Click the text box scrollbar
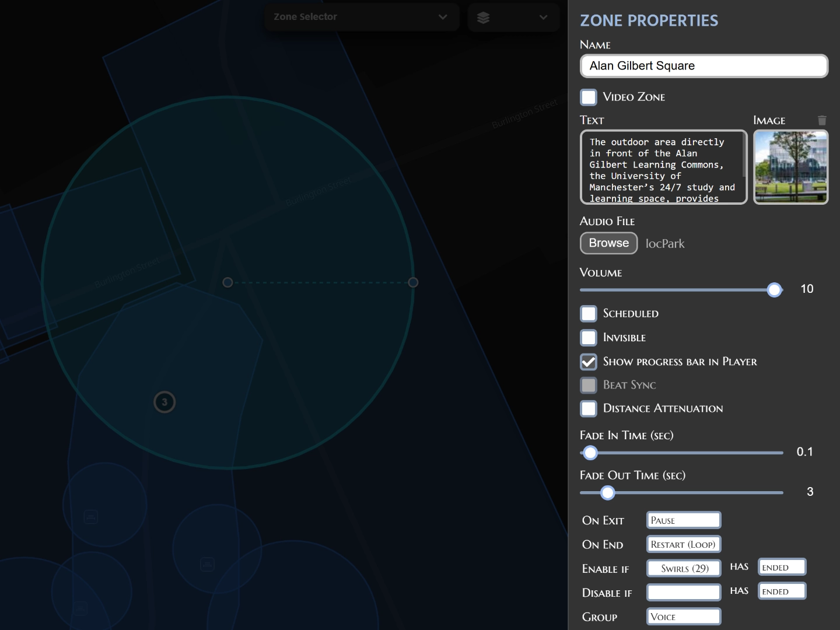Image resolution: width=840 pixels, height=630 pixels. coord(744,155)
